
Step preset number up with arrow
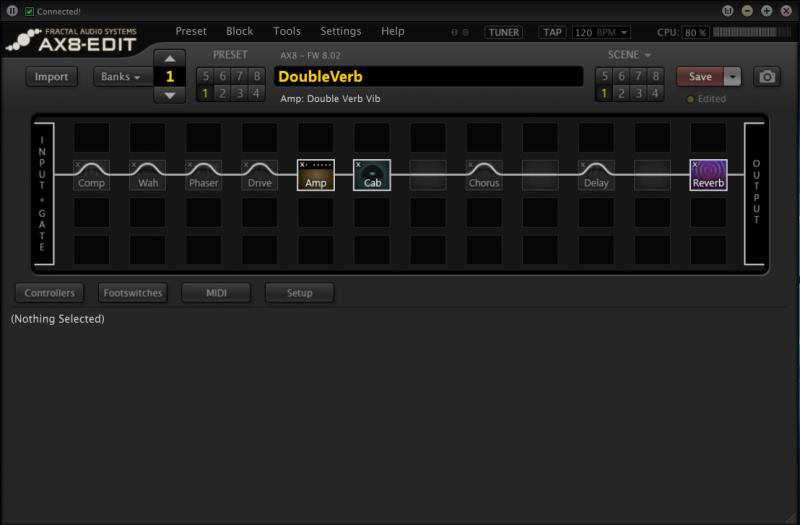(x=169, y=59)
